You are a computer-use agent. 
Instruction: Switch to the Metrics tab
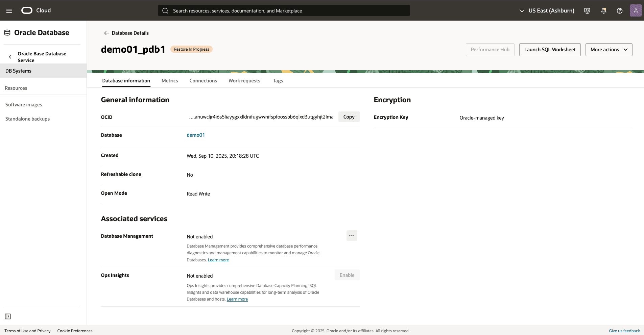point(170,81)
